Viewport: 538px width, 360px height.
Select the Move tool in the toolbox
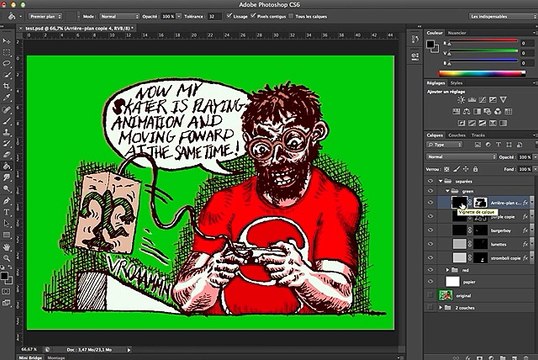7,41
